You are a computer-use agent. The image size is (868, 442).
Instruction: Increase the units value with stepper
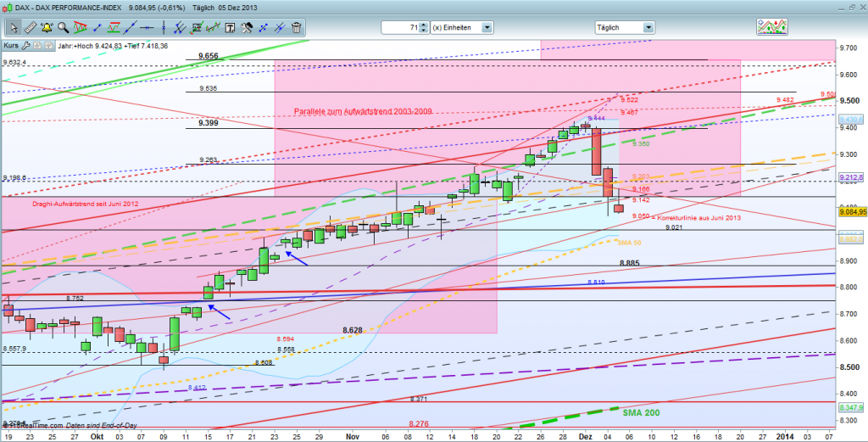pos(424,25)
